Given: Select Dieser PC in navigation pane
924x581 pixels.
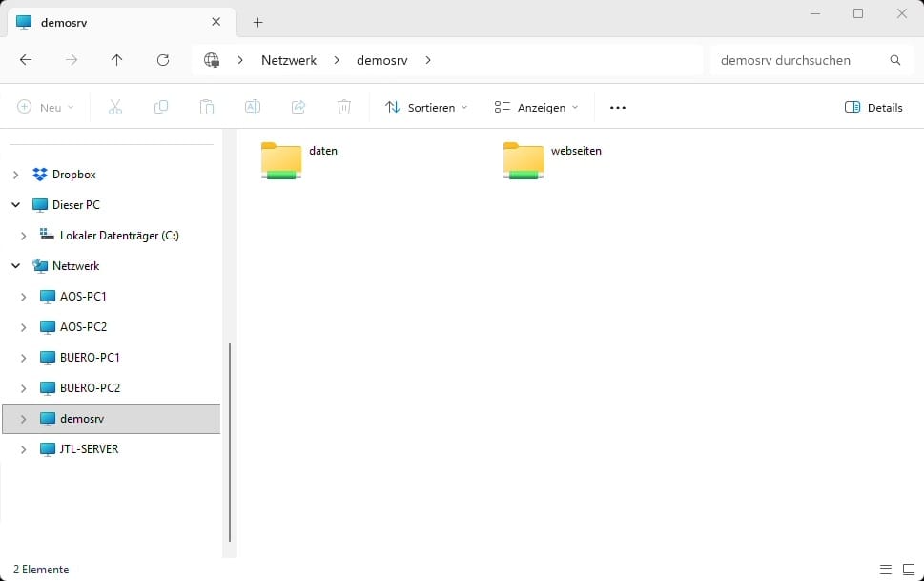Looking at the screenshot, I should click(76, 205).
